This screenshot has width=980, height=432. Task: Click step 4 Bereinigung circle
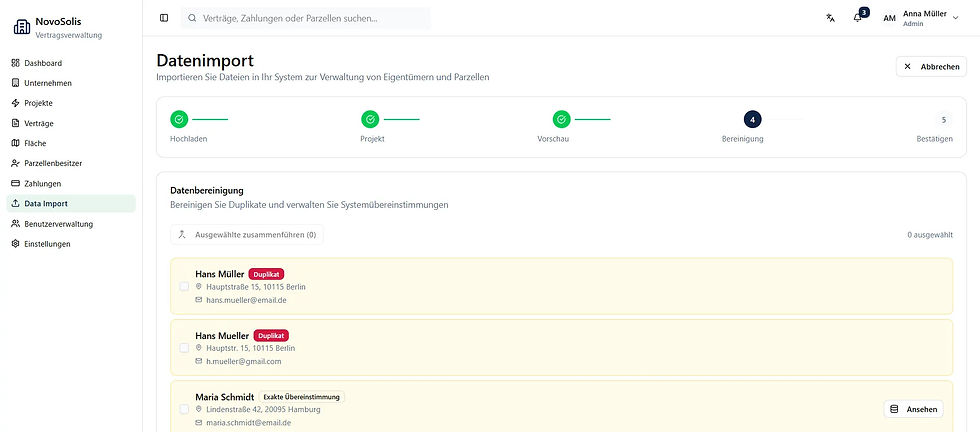pos(752,119)
